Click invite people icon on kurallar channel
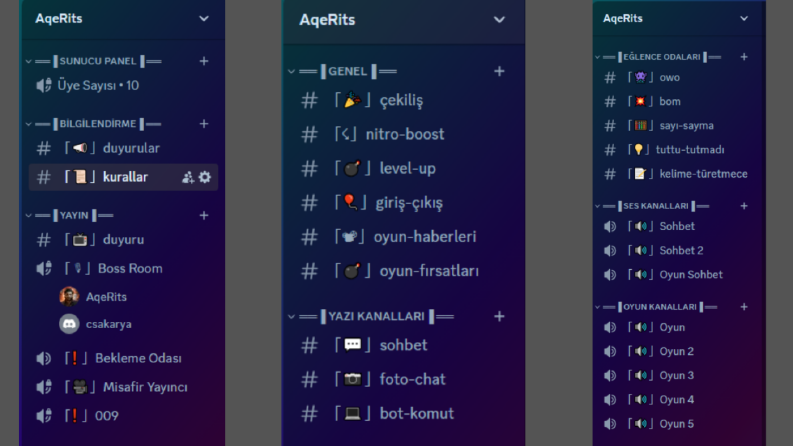Image resolution: width=793 pixels, height=446 pixels. 188,177
